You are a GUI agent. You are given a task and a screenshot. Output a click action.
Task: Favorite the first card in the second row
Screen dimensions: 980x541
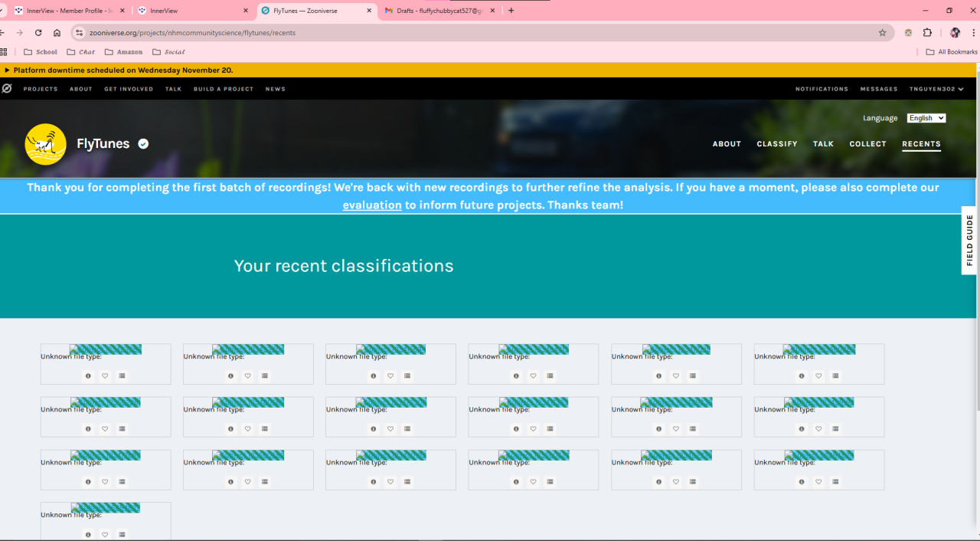point(105,428)
